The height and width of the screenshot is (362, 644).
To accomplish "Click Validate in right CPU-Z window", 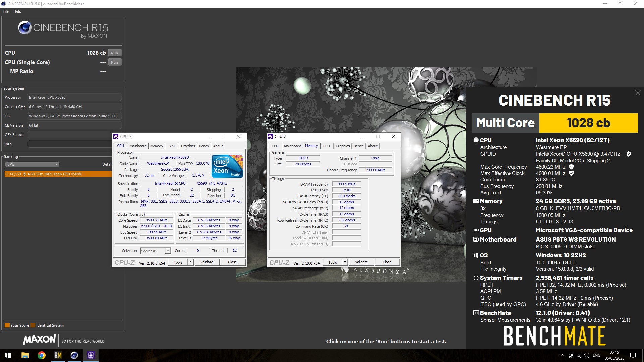I will coord(361,262).
